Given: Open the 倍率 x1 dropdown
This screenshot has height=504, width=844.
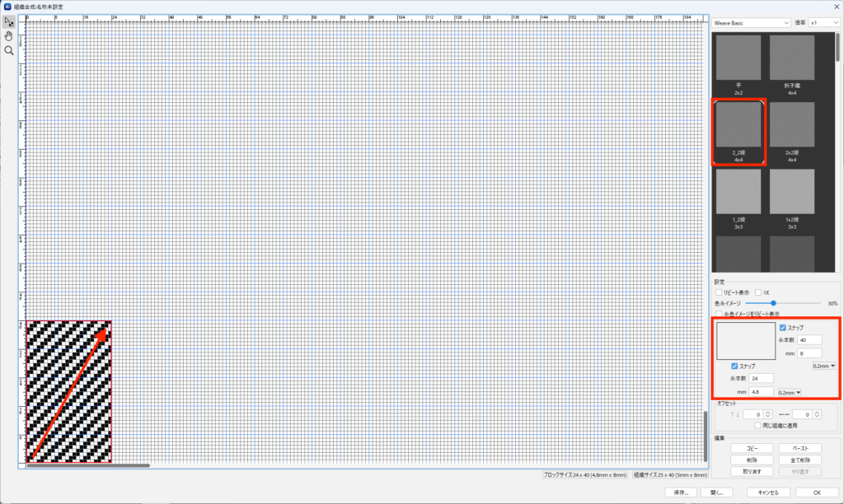Looking at the screenshot, I should coord(824,23).
